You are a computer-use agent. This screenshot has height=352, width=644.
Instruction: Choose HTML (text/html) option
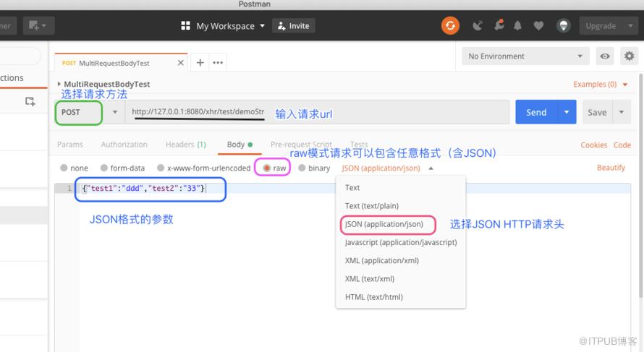401,297
